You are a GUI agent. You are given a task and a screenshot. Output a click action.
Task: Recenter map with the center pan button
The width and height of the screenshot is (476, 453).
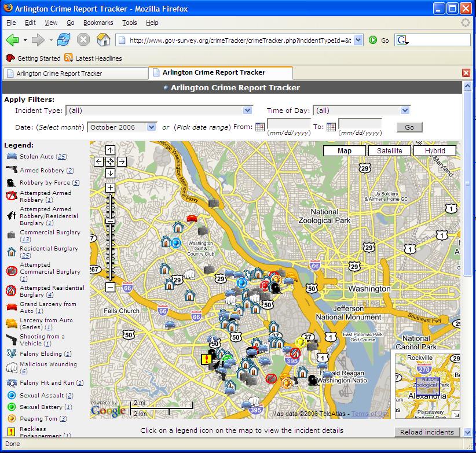[x=110, y=161]
